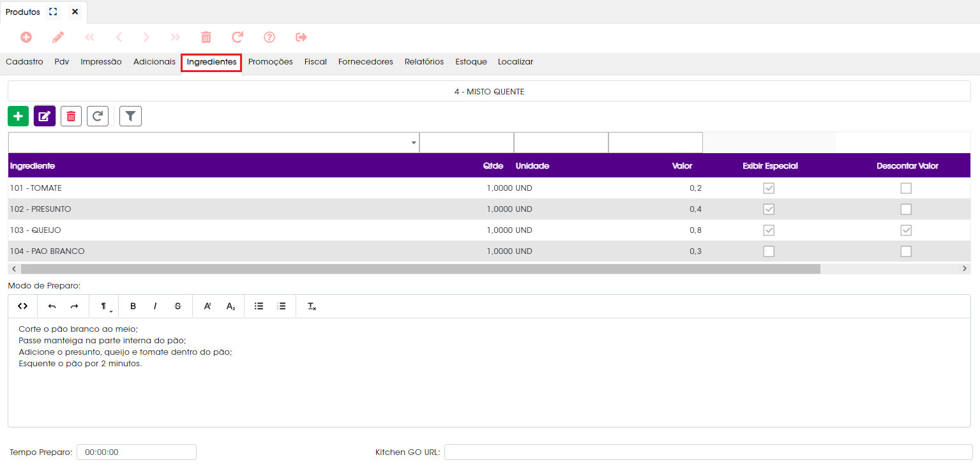980x469 pixels.
Task: Toggle Exibir Especial for QUEIJO
Action: (769, 230)
